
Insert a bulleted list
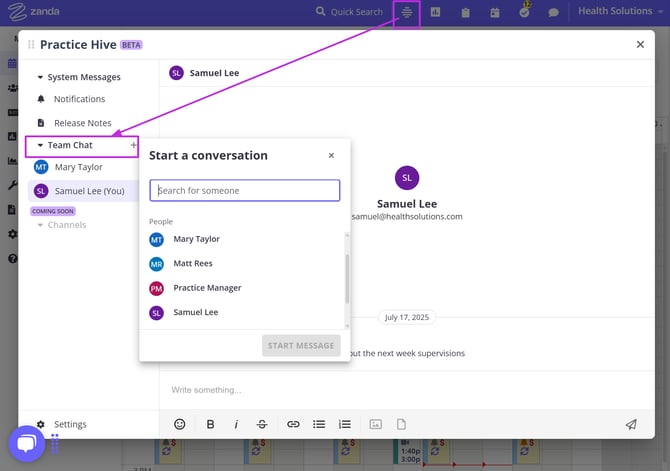pos(319,424)
